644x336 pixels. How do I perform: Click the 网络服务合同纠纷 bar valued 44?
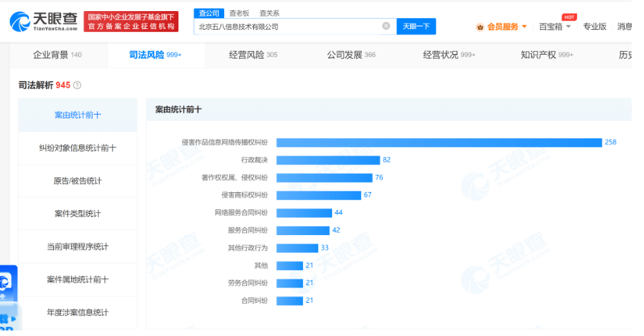[304, 213]
